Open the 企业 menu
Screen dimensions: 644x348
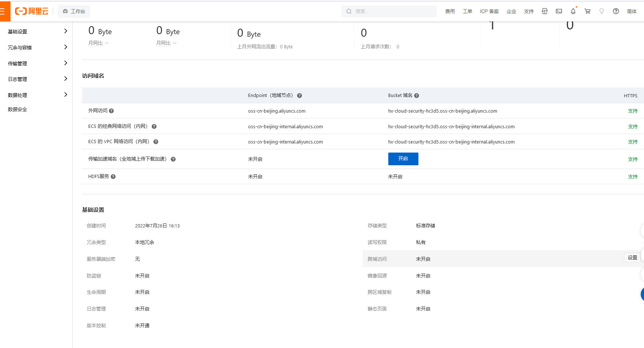coord(511,11)
